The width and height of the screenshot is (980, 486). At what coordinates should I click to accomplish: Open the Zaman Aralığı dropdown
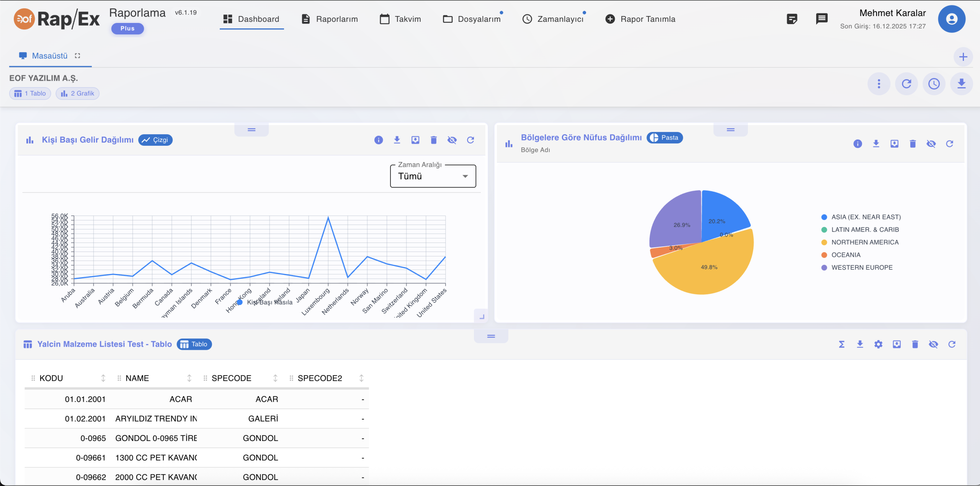coord(433,176)
